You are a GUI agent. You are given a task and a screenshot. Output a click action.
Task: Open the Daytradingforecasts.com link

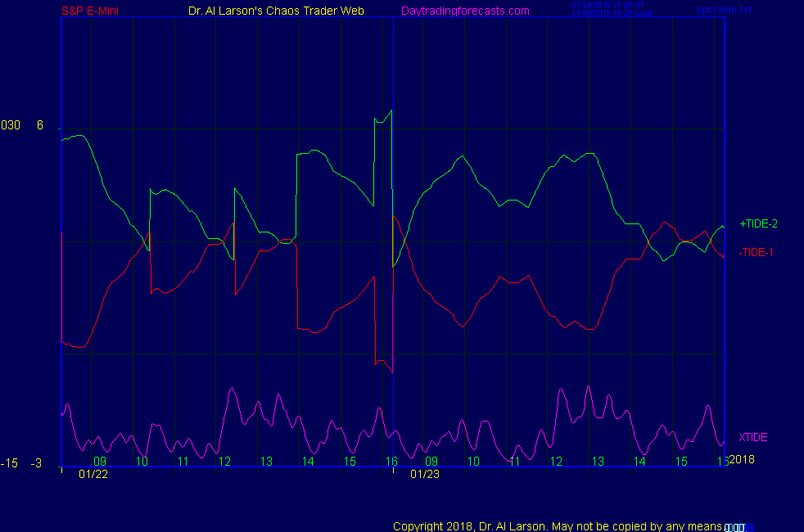click(465, 11)
